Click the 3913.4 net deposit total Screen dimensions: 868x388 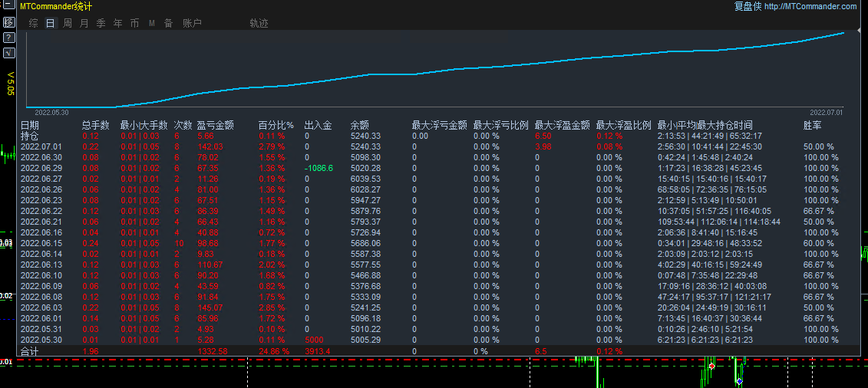click(317, 351)
